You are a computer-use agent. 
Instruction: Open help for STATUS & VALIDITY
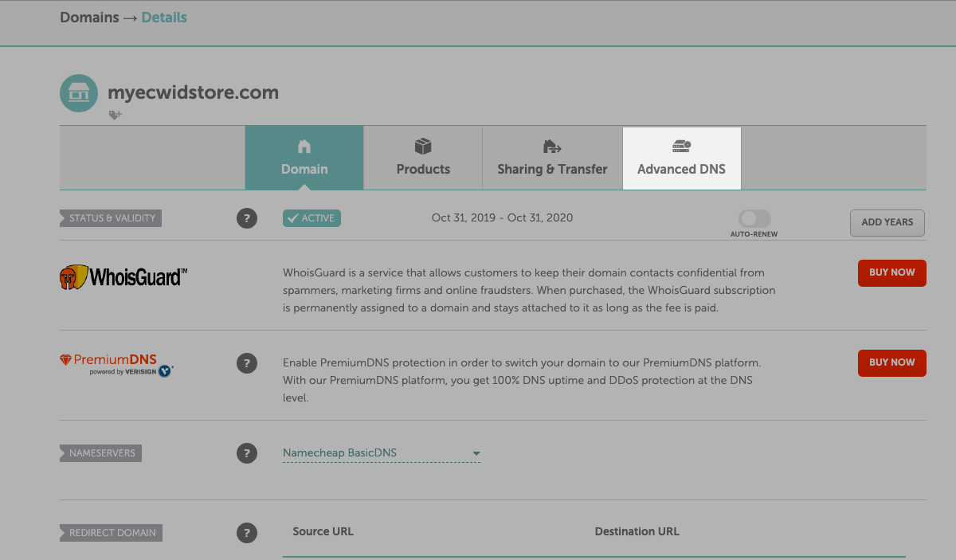(x=247, y=217)
